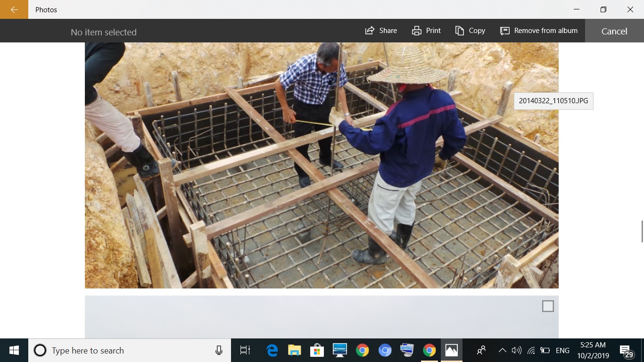Image resolution: width=644 pixels, height=362 pixels.
Task: Open File Explorer from the taskbar
Action: 295,350
